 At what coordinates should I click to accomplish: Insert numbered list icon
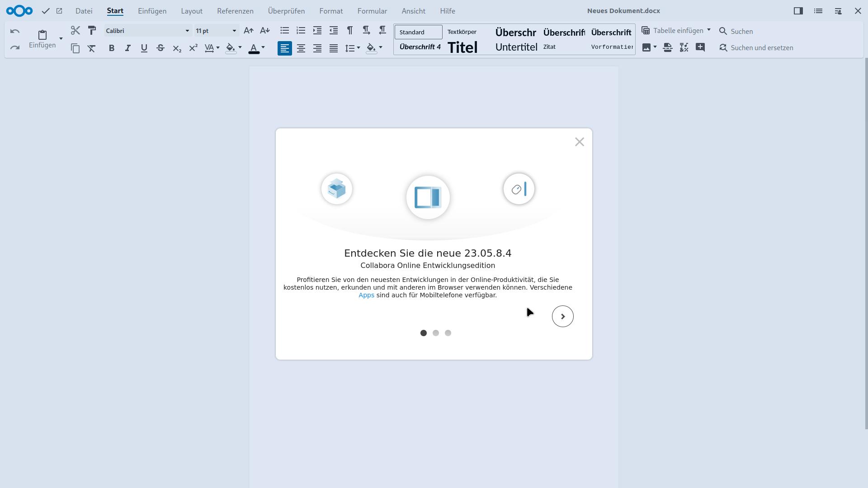(301, 30)
